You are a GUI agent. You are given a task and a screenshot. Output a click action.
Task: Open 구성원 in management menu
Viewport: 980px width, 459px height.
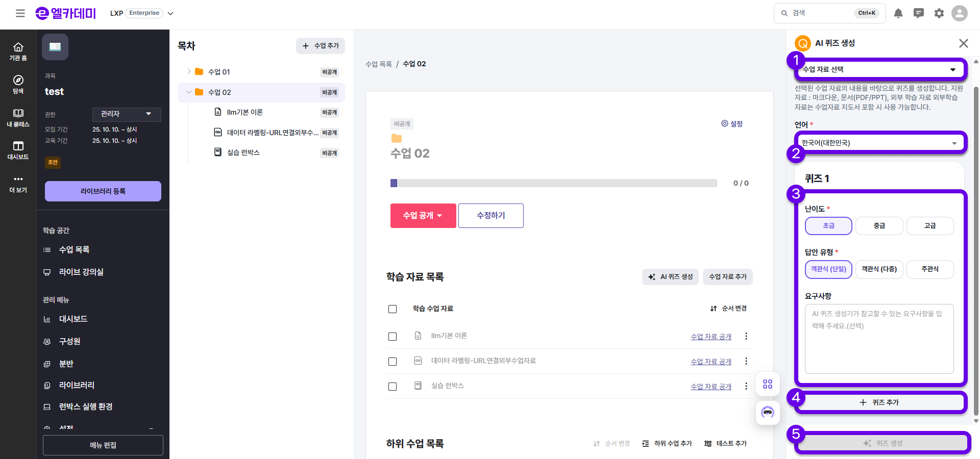69,341
